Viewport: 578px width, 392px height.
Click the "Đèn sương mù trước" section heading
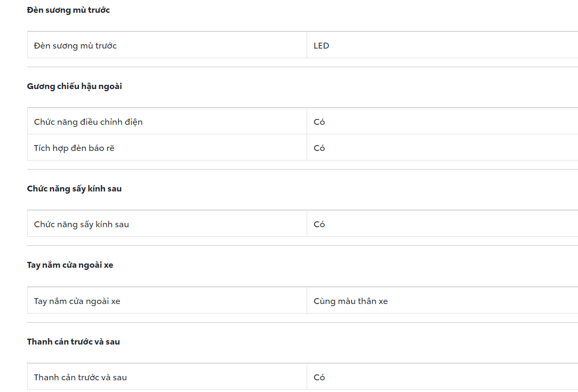click(68, 10)
